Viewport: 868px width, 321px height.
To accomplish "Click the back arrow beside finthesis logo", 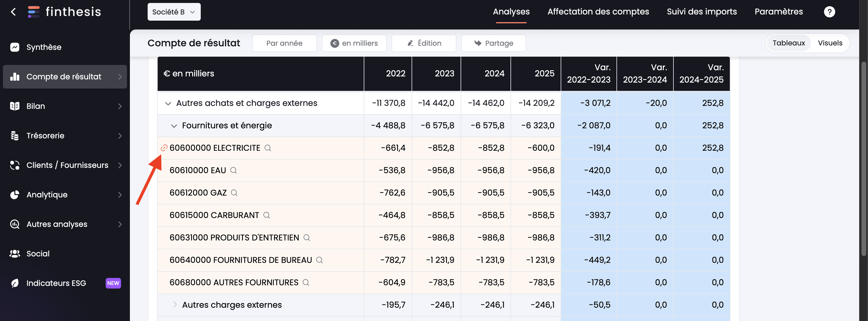I will (x=13, y=12).
